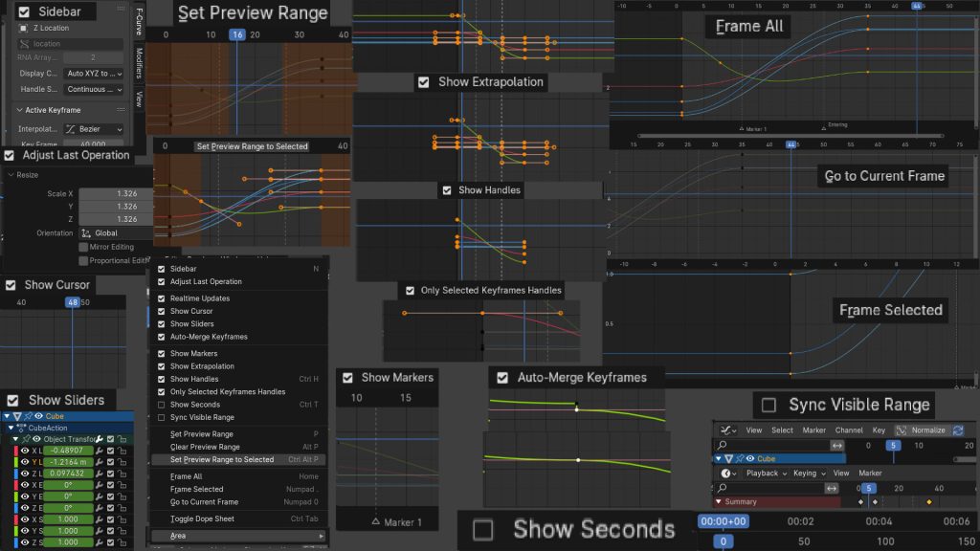Viewport: 980px width, 551px height.
Task: Click the blue auto-normalize refresh icon
Action: click(x=958, y=430)
